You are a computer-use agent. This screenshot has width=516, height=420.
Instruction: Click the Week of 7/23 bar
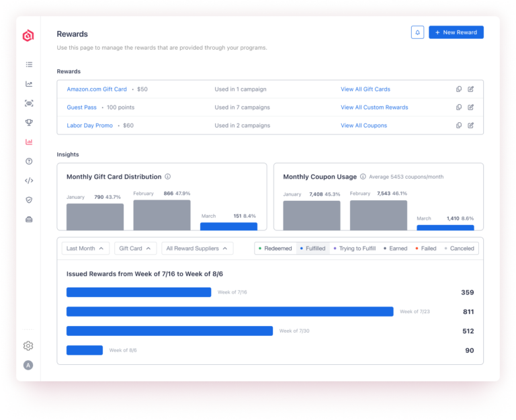coord(230,312)
